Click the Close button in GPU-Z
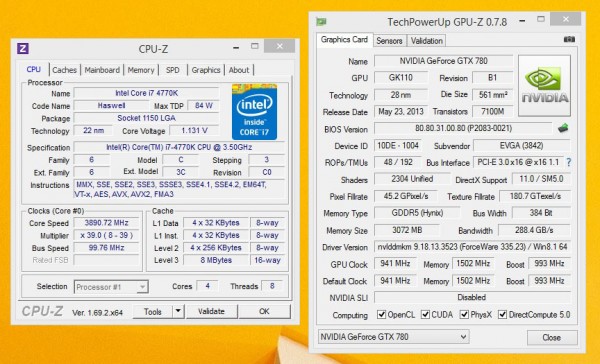The height and width of the screenshot is (364, 600). click(552, 338)
